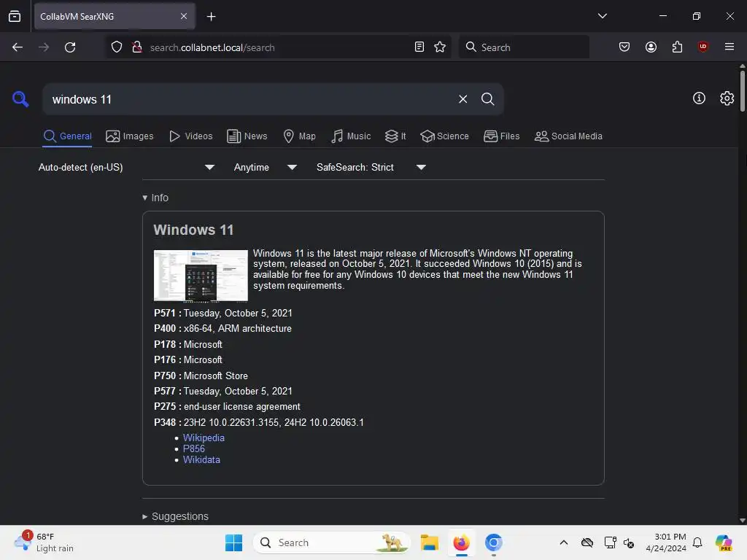Screen dimensions: 747x560
Task: Click the browser address bar URL
Action: click(x=212, y=47)
